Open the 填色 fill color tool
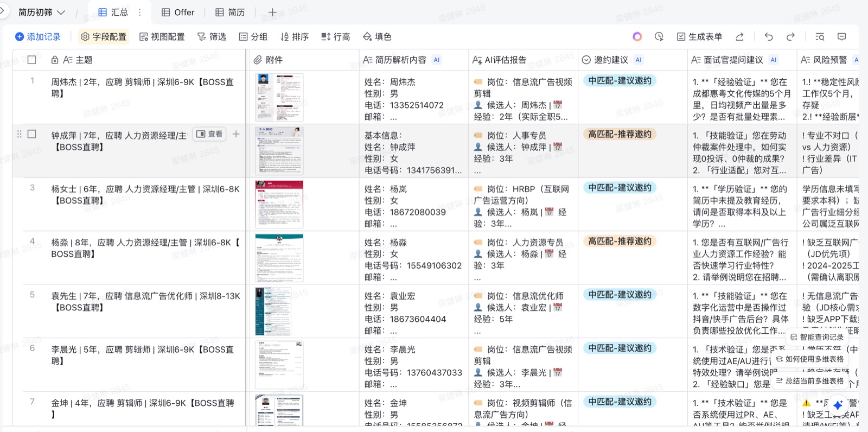 pos(377,36)
